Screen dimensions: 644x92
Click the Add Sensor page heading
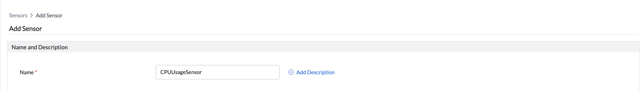click(26, 29)
